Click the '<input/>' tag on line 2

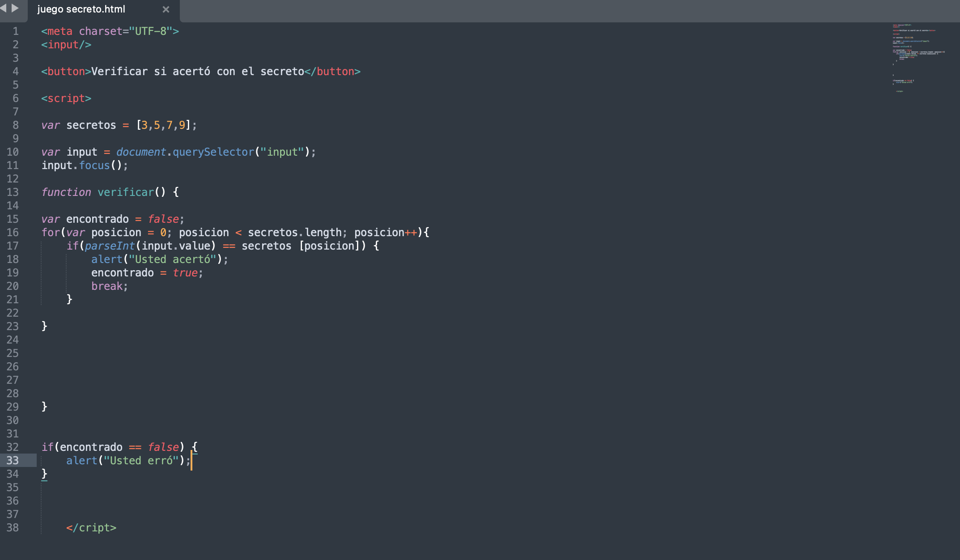click(66, 45)
